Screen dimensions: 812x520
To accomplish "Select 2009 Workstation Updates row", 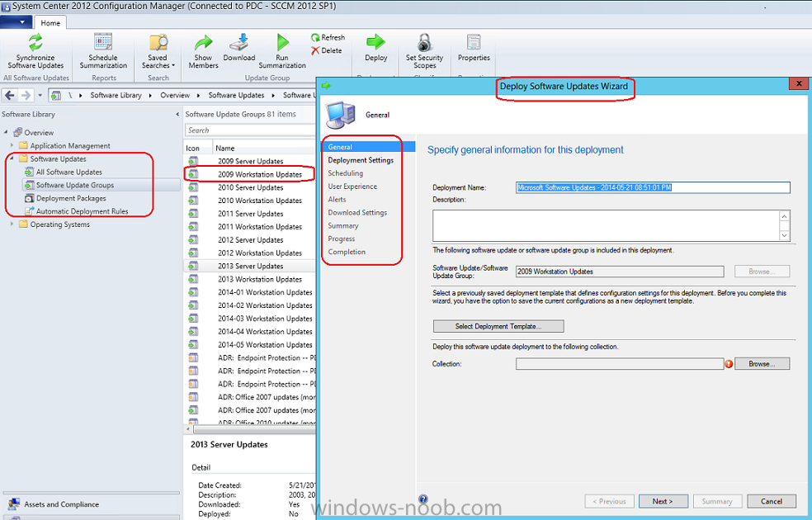I will point(250,174).
